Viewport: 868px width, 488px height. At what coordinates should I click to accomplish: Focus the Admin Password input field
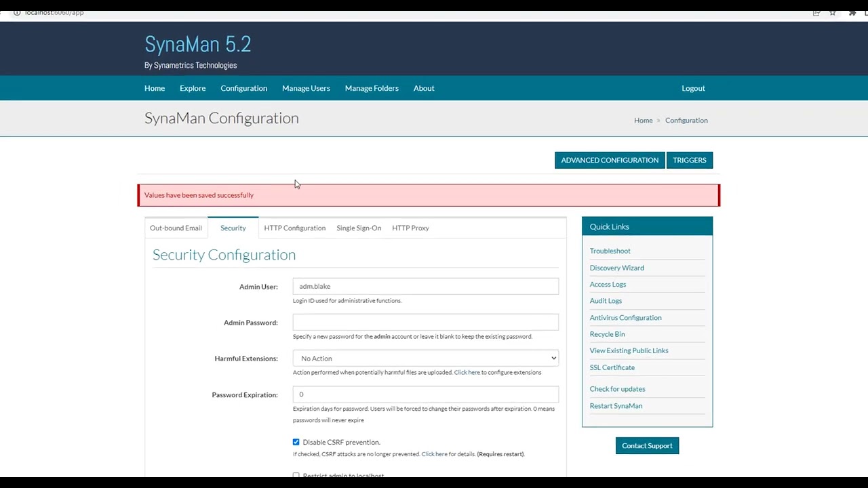click(426, 322)
